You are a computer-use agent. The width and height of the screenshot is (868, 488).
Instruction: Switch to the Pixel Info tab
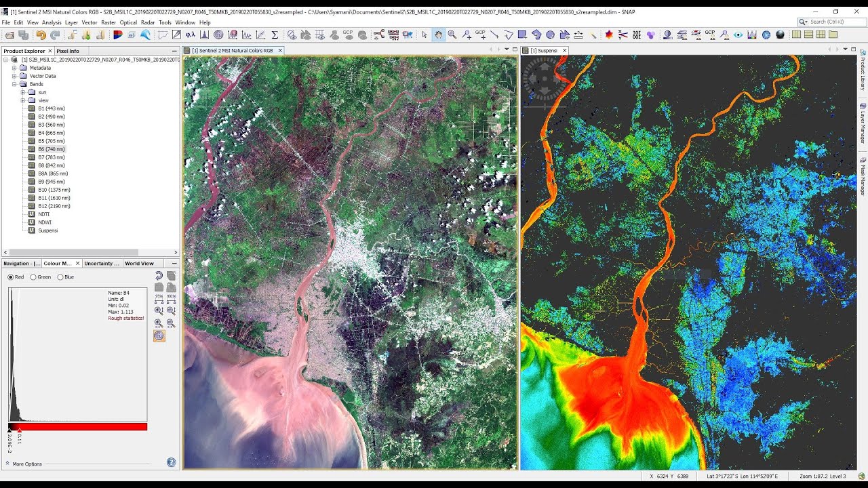coord(67,51)
